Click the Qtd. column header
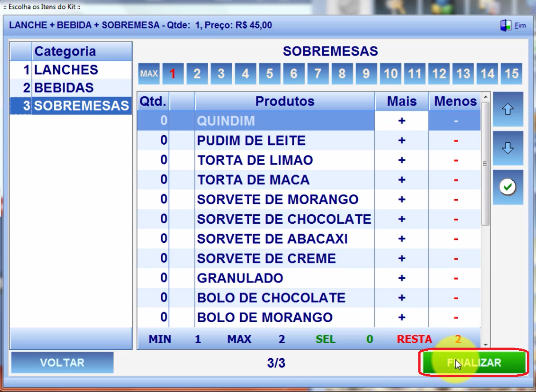The image size is (536, 392). tap(153, 101)
